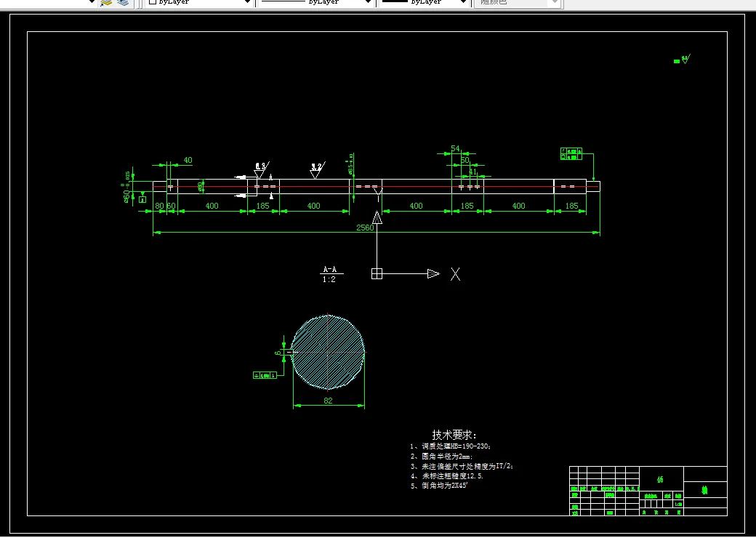Select the 6.3 surface roughness symbol
Viewport: 756px width, 538px height.
261,170
